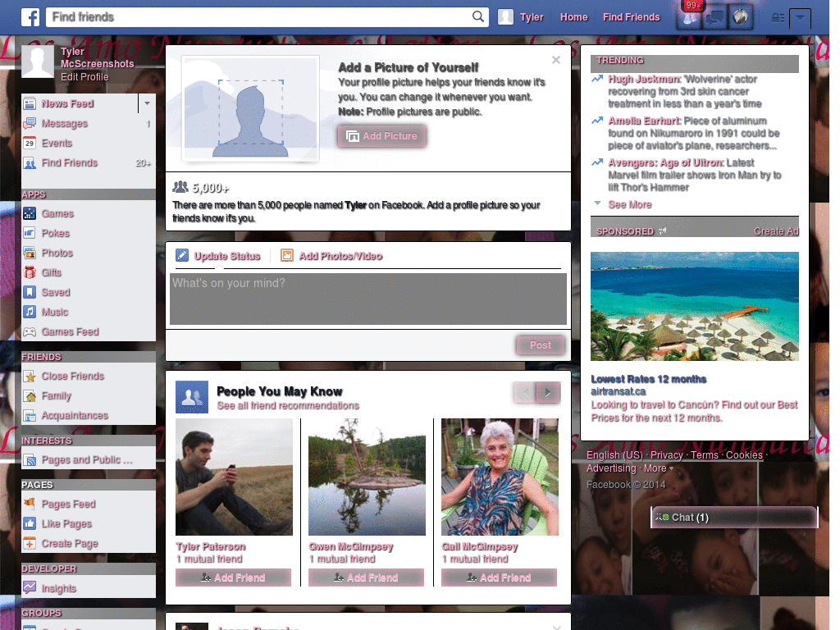Click Create Ad link

pos(776,231)
